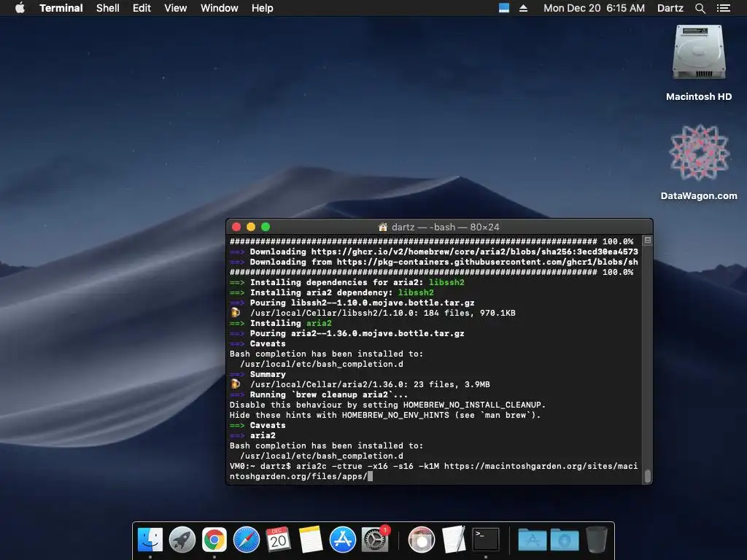The image size is (747, 560).
Task: Click the green 'aria2' after 'Installing'
Action: pos(319,323)
